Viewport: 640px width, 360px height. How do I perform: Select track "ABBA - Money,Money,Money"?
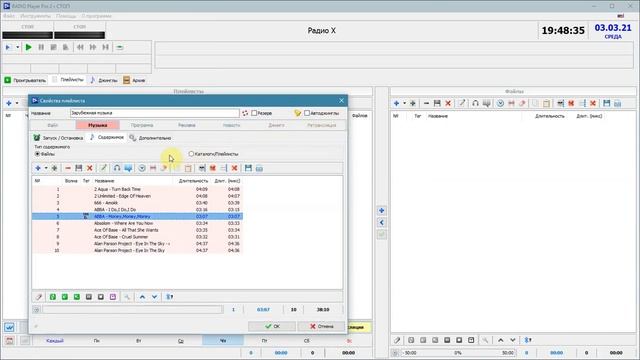click(x=138, y=216)
